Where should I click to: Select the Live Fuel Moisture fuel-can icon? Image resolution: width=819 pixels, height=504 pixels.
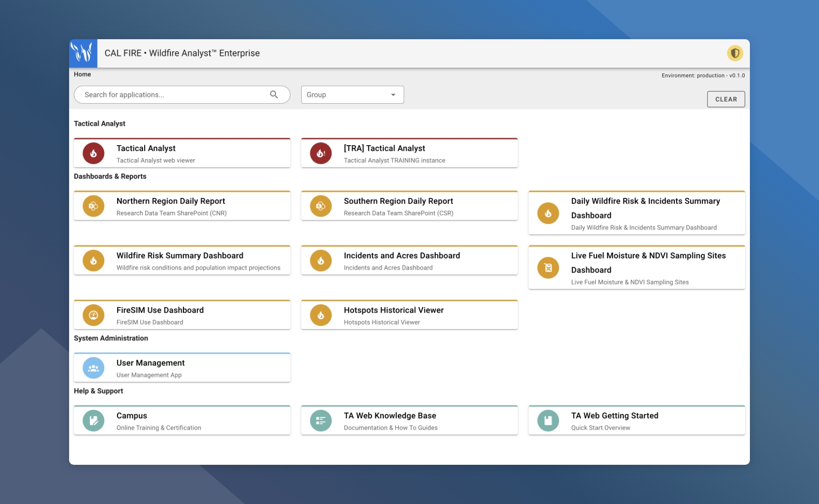click(548, 268)
